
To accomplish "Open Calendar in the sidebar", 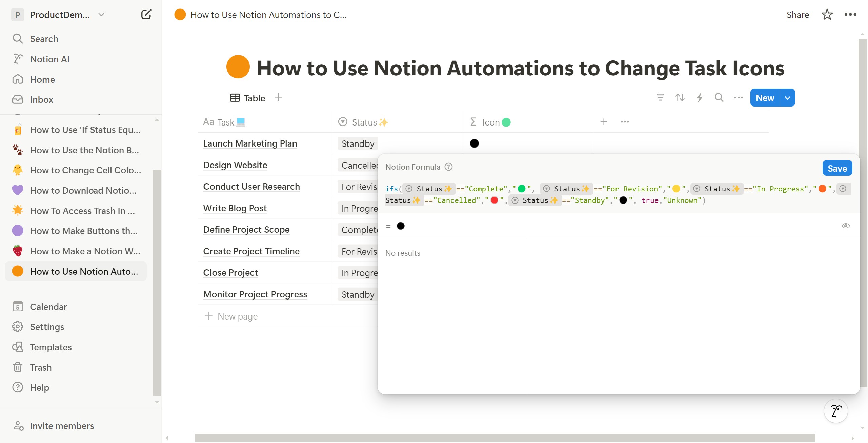I will click(x=48, y=307).
